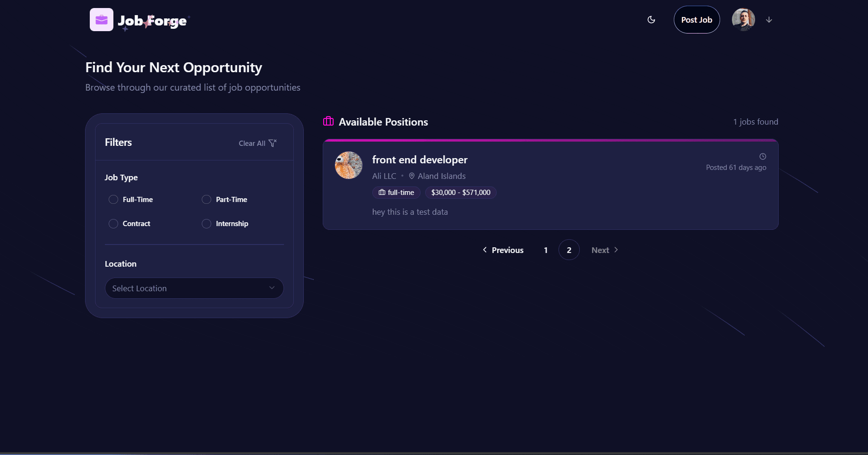
Task: Click the location pin icon beside Aland Islands
Action: [412, 176]
